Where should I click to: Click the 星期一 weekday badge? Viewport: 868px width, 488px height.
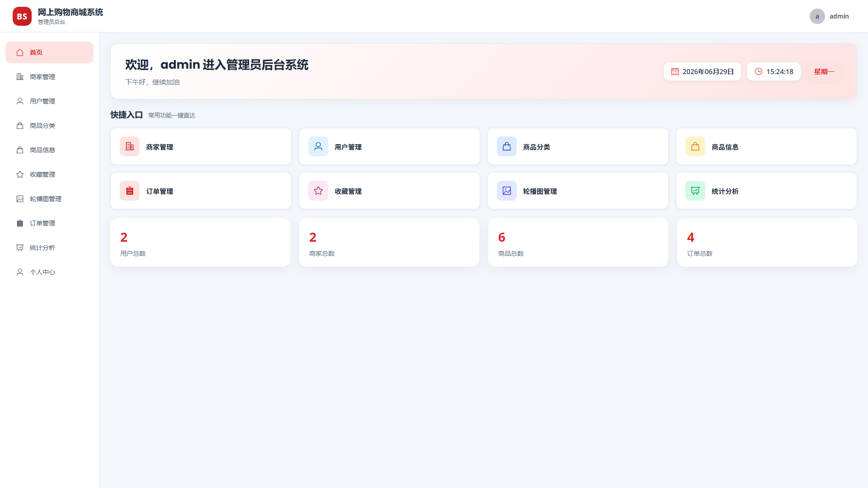point(824,71)
